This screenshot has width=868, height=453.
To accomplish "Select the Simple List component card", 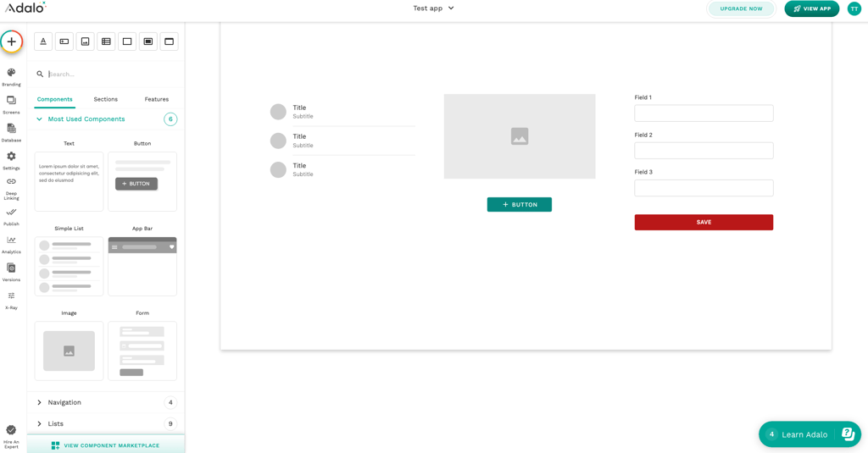I will (x=70, y=267).
